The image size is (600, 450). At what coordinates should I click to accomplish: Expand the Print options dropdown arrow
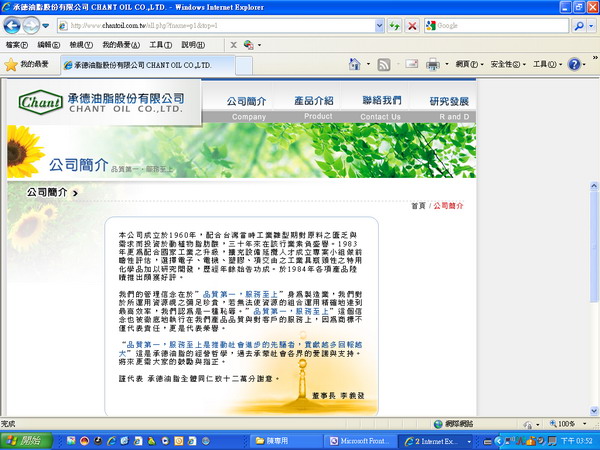click(x=447, y=64)
